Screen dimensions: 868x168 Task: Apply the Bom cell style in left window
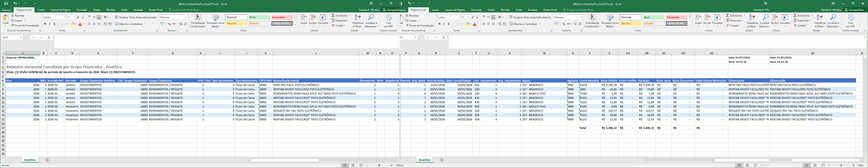pyautogui.click(x=259, y=17)
